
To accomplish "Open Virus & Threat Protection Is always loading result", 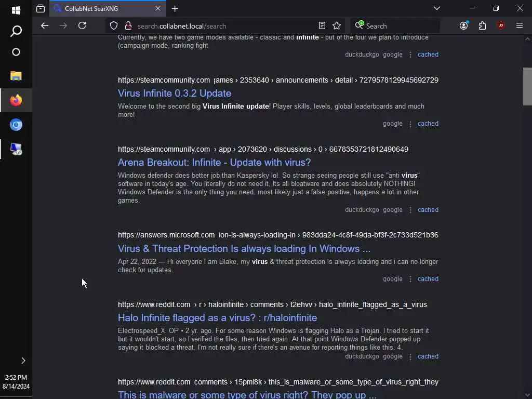I will 244,249.
